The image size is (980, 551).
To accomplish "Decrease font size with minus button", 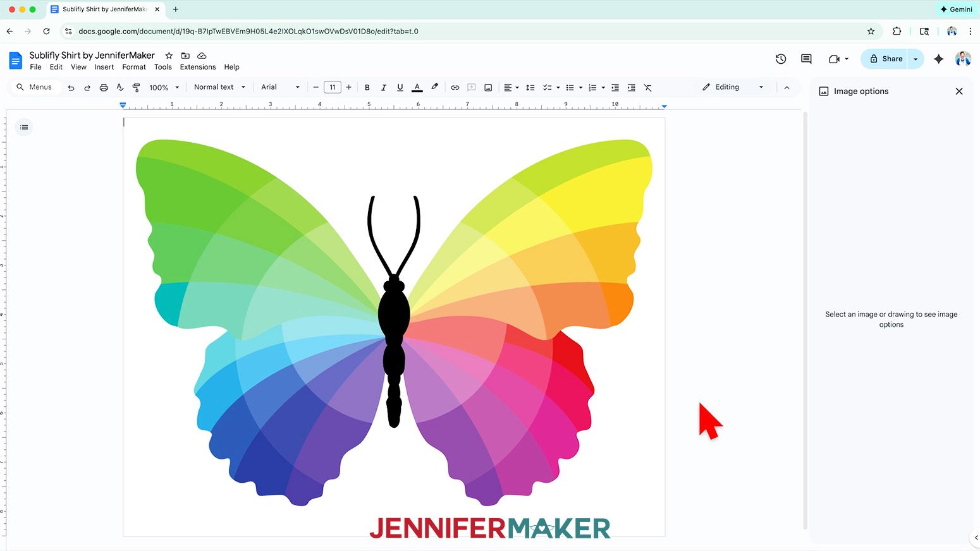I will tap(316, 87).
